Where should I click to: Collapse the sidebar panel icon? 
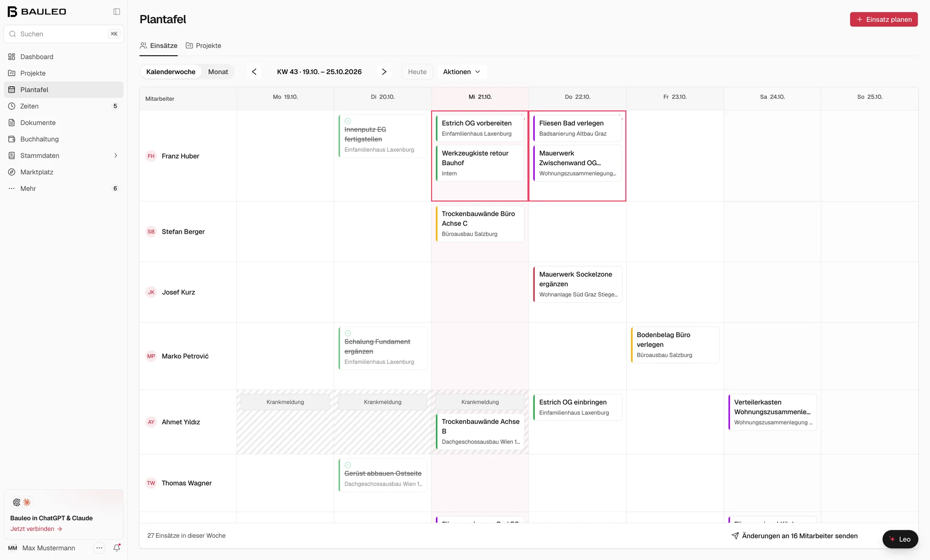(x=117, y=12)
